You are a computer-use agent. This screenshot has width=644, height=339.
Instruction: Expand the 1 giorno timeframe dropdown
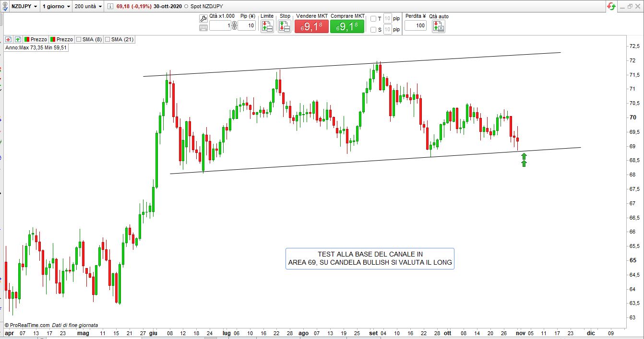(56, 6)
